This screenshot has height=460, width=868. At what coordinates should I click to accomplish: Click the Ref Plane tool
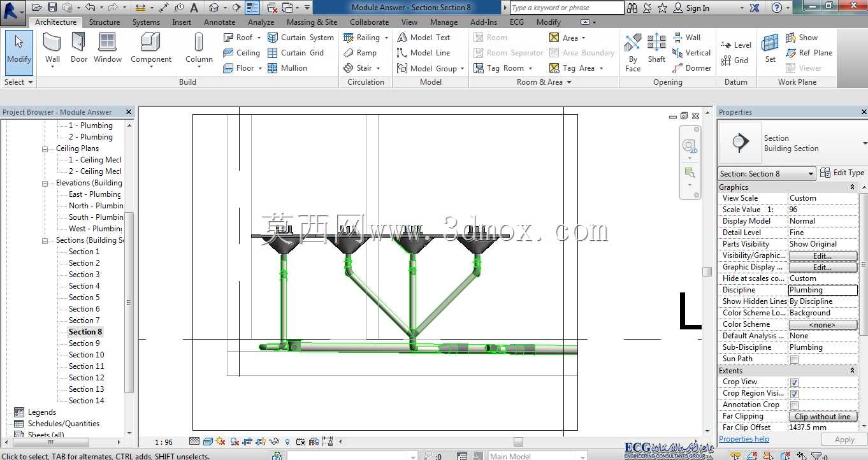tap(809, 53)
